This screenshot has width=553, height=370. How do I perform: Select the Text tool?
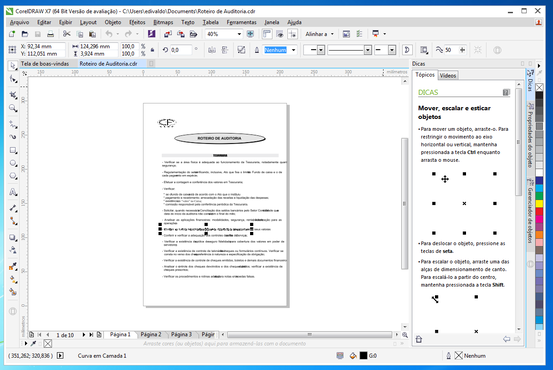click(13, 192)
